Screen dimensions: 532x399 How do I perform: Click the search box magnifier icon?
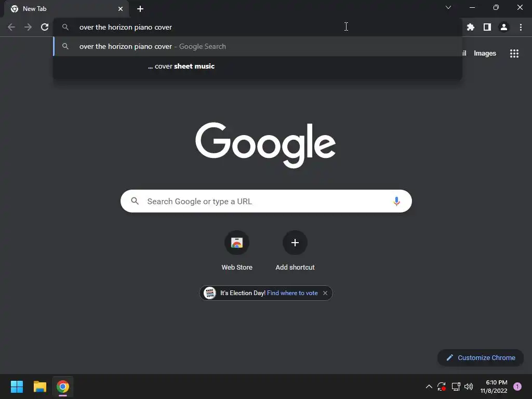tap(135, 201)
